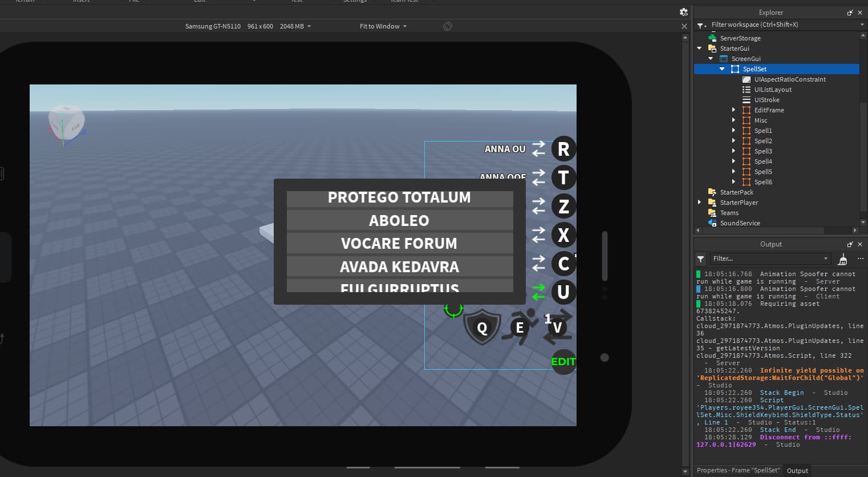Image resolution: width=868 pixels, height=477 pixels.
Task: Click the green circular target icon
Action: [x=453, y=310]
